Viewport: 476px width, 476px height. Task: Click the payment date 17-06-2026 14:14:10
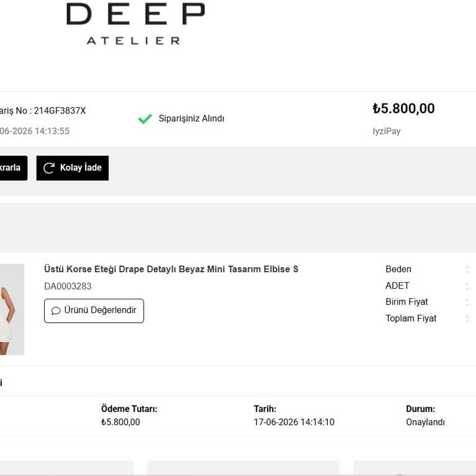[294, 422]
